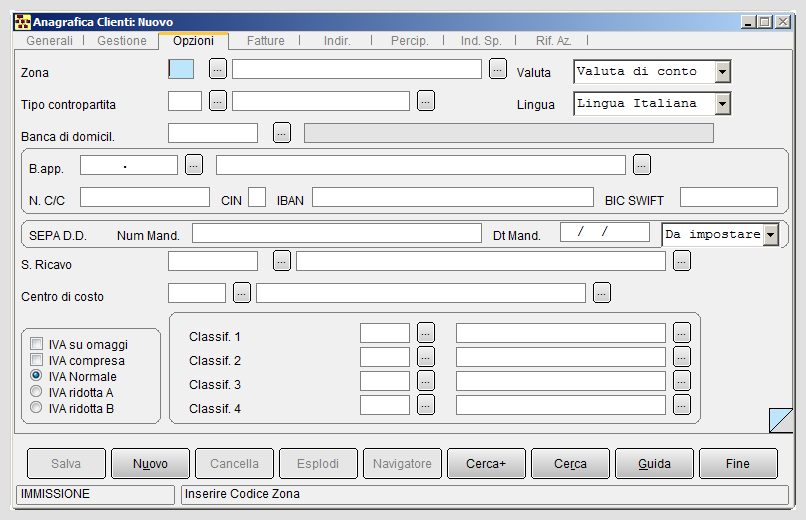806x520 pixels.
Task: Switch to the Indir. tab
Action: 337,41
